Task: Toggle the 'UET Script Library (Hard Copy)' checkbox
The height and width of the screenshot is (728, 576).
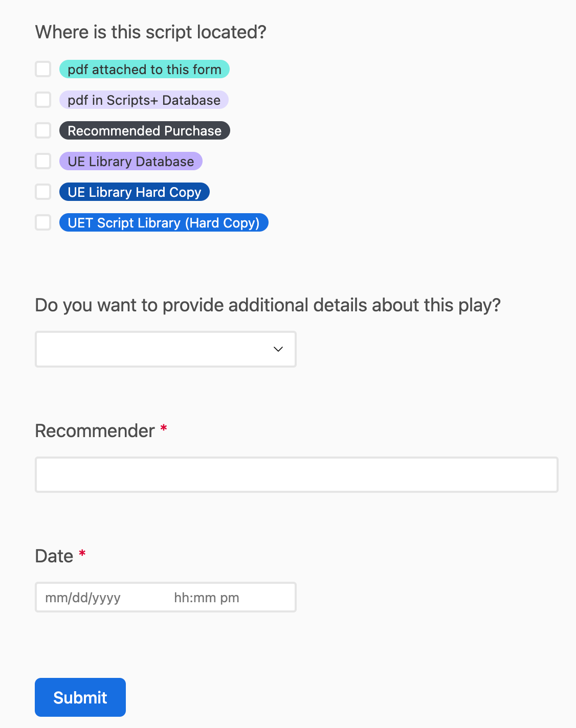Action: [43, 222]
